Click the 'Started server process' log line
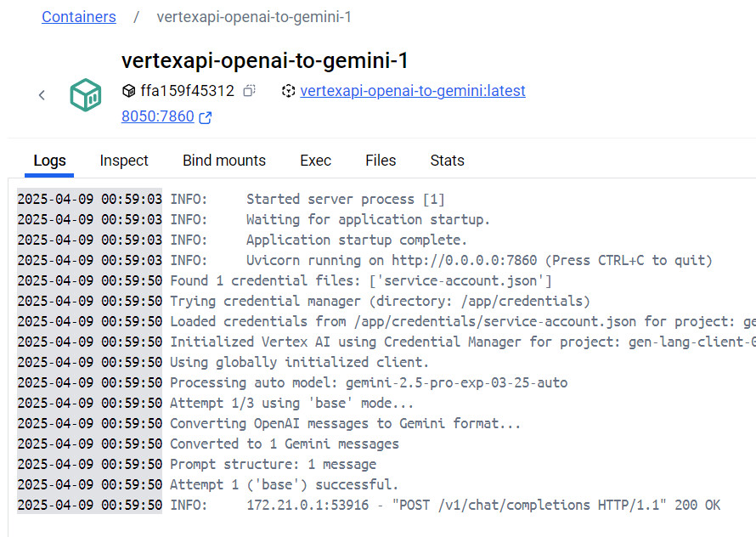This screenshot has height=537, width=756. click(345, 200)
